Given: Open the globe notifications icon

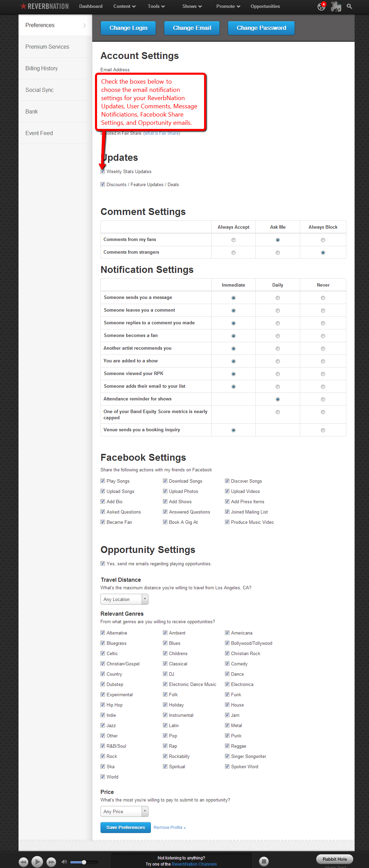Looking at the screenshot, I should click(321, 7).
